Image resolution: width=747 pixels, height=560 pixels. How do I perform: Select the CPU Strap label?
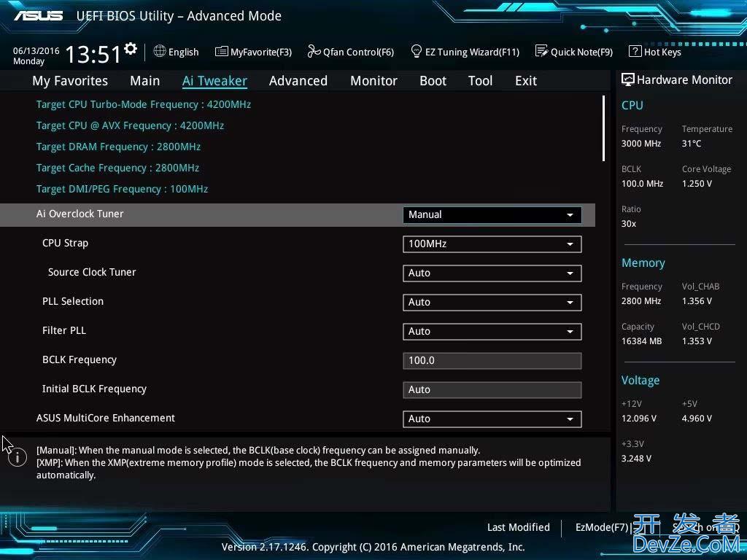point(65,243)
